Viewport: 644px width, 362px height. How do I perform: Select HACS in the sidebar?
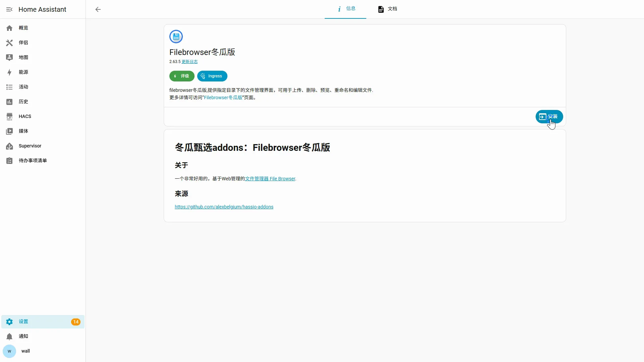[x=43, y=117]
